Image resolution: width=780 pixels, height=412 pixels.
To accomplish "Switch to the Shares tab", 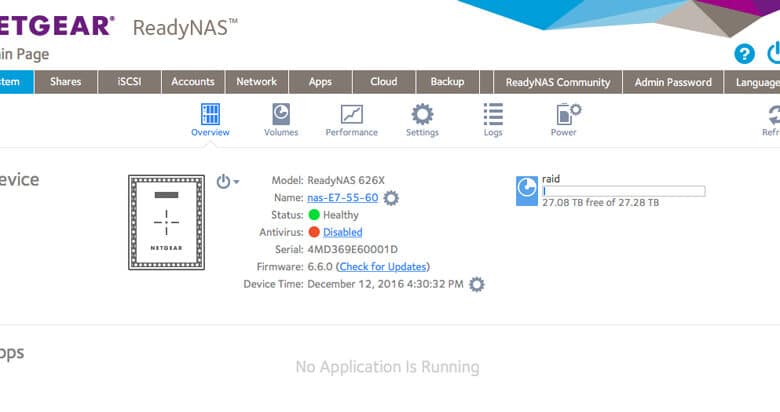I will tap(66, 82).
